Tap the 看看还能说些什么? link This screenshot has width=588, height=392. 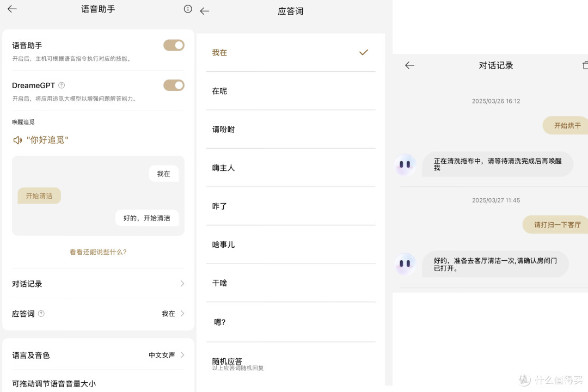coord(98,252)
